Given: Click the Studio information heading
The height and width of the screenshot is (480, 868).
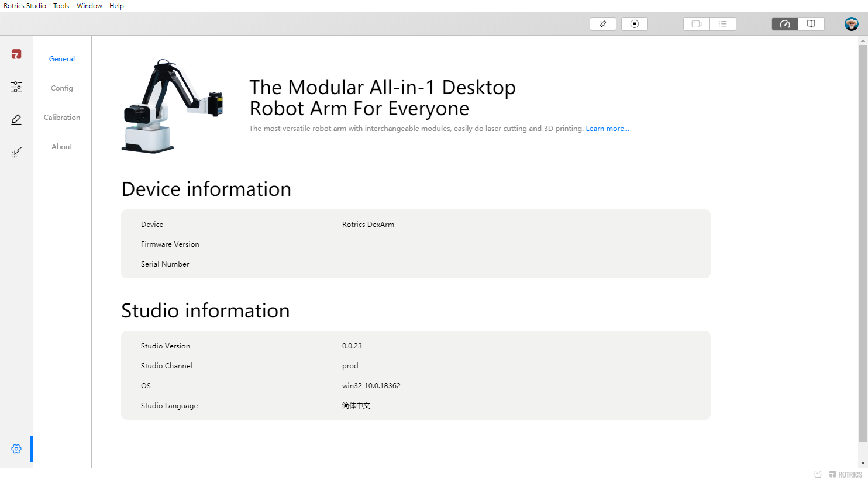Looking at the screenshot, I should tap(205, 311).
